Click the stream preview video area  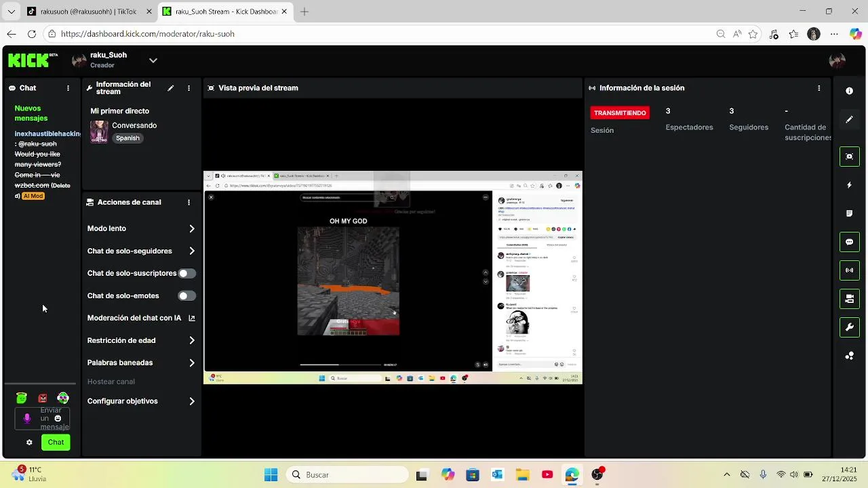[393, 277]
